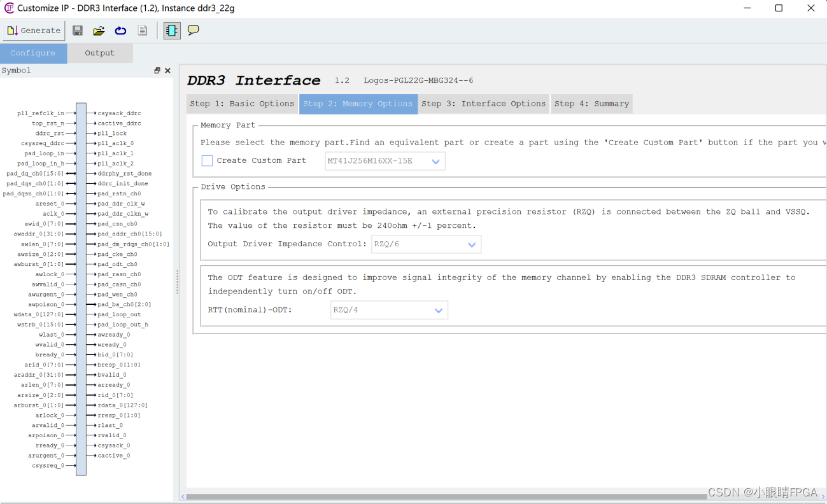Select Step 2: Memory Options tab
Viewport: 827px width, 504px height.
358,104
